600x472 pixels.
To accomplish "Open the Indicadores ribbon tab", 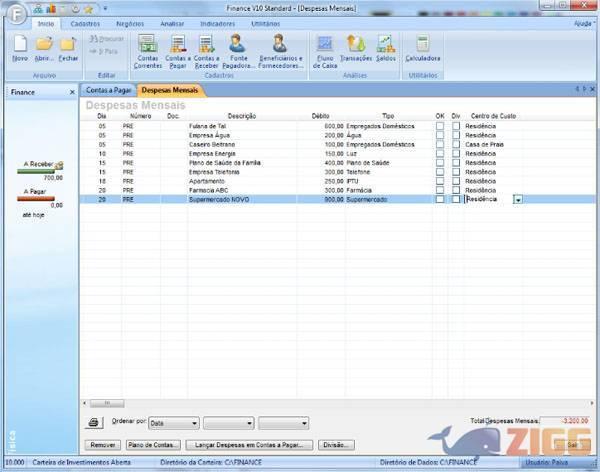I will (217, 24).
